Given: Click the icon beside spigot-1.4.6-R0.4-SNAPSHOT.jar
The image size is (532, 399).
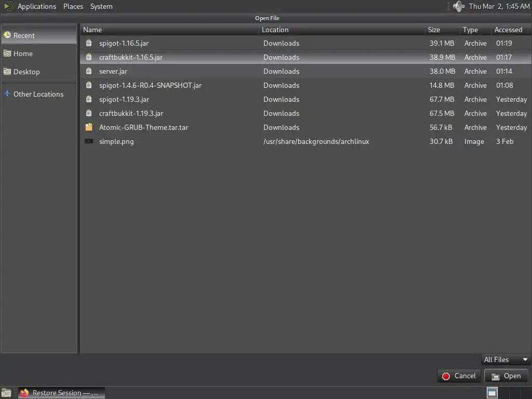Looking at the screenshot, I should coord(89,85).
